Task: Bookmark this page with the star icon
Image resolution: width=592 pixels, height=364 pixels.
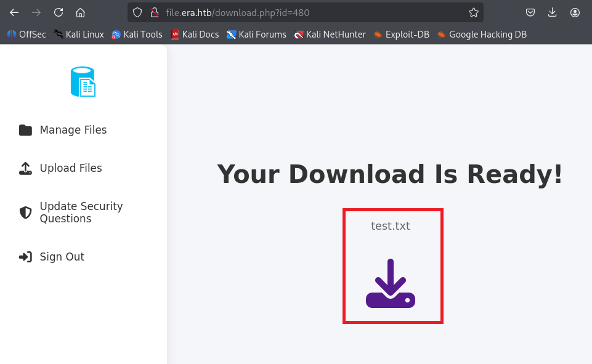Action: click(473, 12)
